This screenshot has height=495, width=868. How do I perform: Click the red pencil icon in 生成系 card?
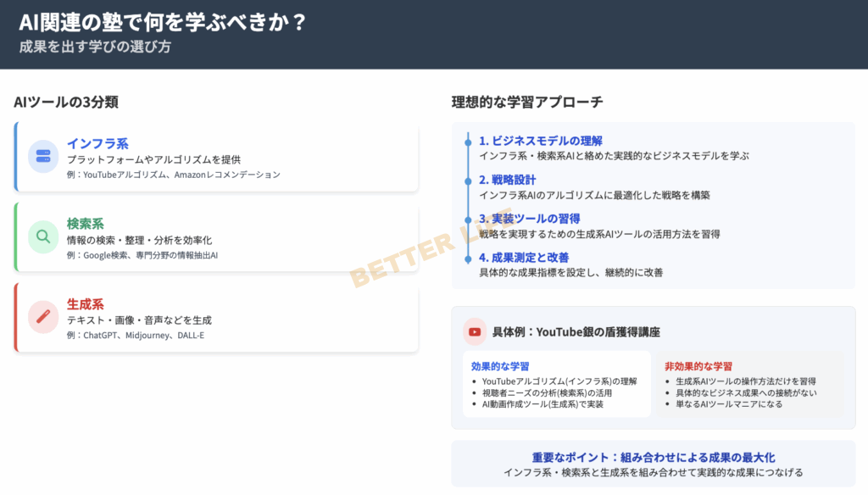pyautogui.click(x=43, y=317)
